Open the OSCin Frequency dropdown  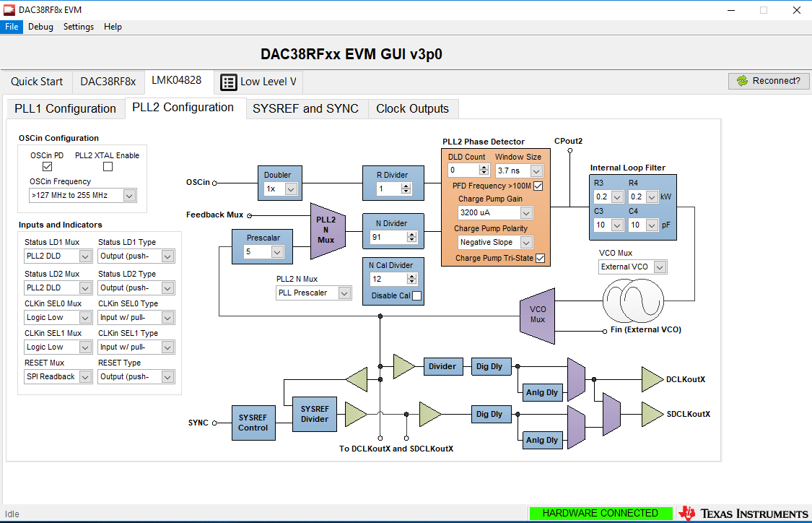[129, 196]
